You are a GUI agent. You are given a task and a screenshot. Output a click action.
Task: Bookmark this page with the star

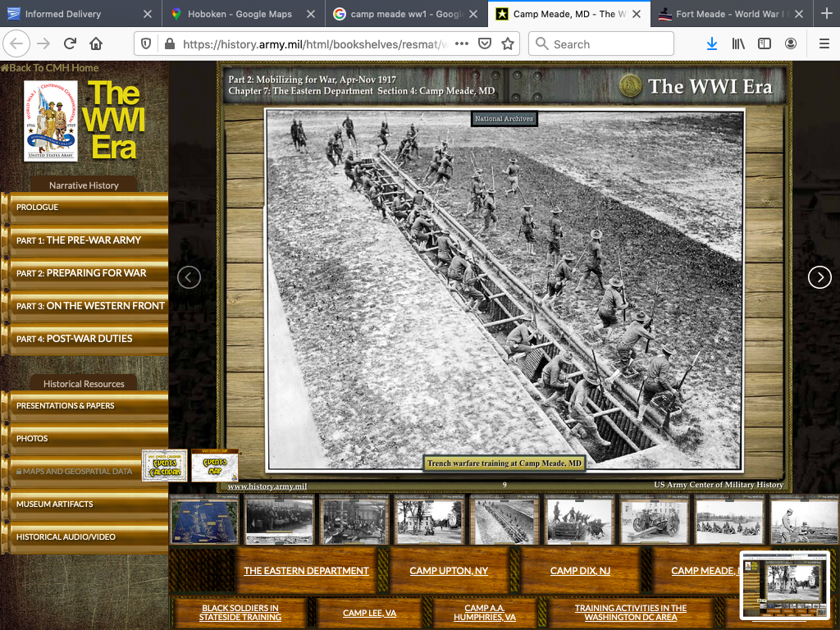(508, 43)
